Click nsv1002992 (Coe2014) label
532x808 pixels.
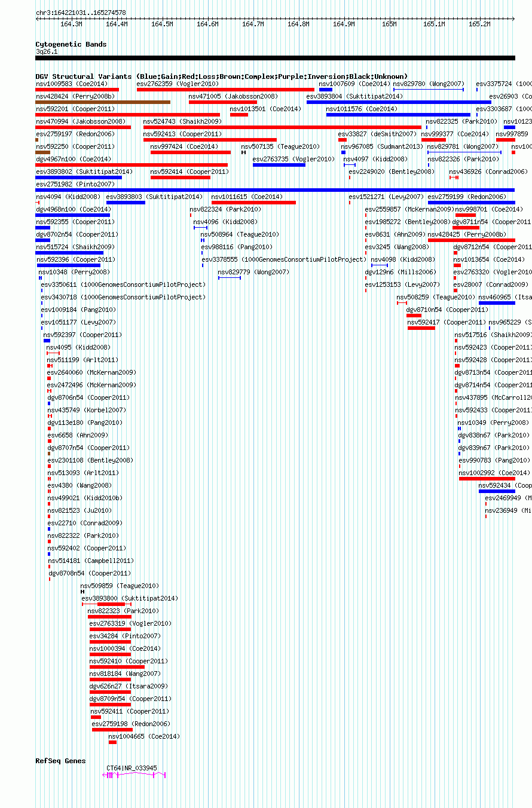point(494,473)
